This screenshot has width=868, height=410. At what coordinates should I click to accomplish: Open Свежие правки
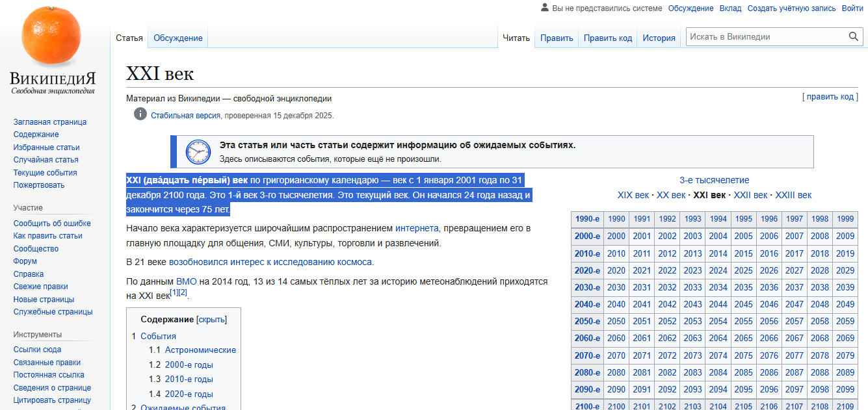(41, 287)
